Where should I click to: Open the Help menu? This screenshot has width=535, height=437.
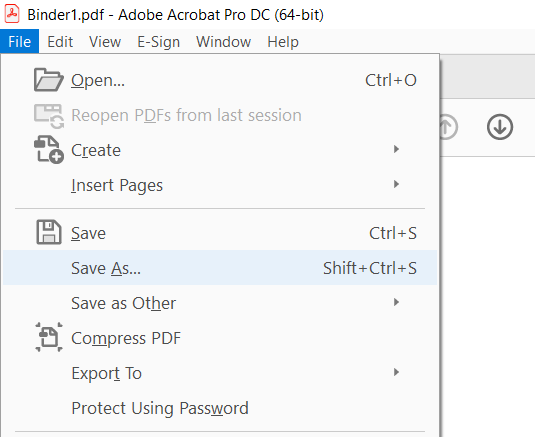283,42
